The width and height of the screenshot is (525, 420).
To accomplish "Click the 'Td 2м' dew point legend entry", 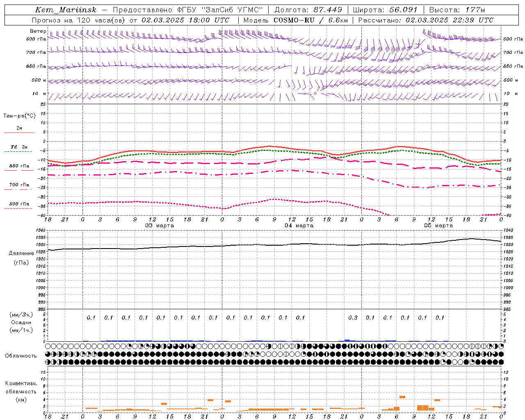I will point(19,147).
